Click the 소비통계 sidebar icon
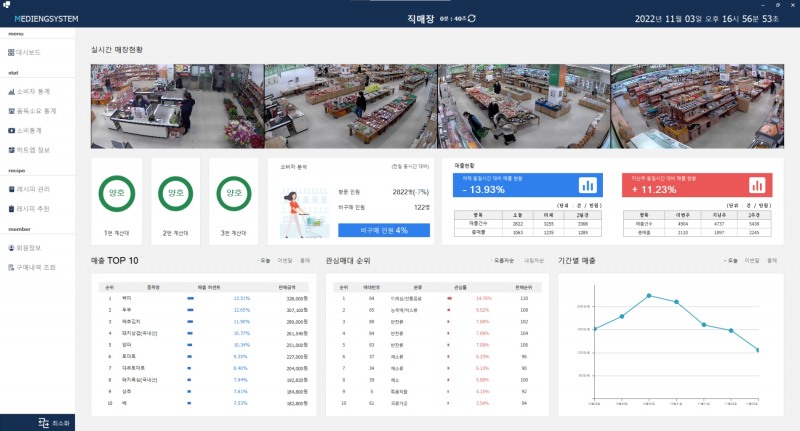Screen dimensions: 800x431 click(x=11, y=131)
